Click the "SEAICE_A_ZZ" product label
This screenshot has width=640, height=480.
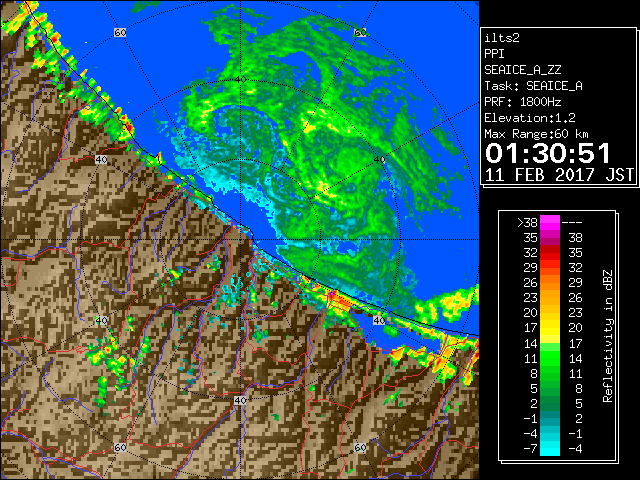pos(522,70)
